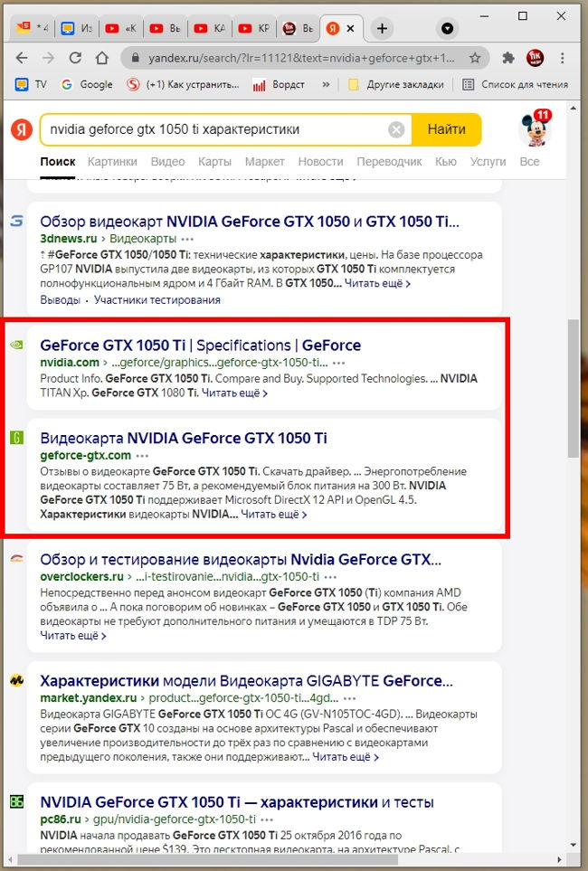Open the Переводчик service
Screen dimensions: 588x871
pos(389,162)
